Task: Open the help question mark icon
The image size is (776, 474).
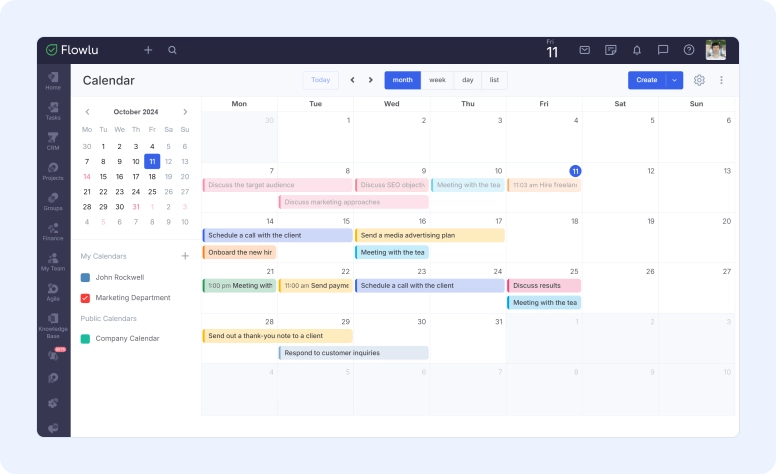Action: point(689,50)
